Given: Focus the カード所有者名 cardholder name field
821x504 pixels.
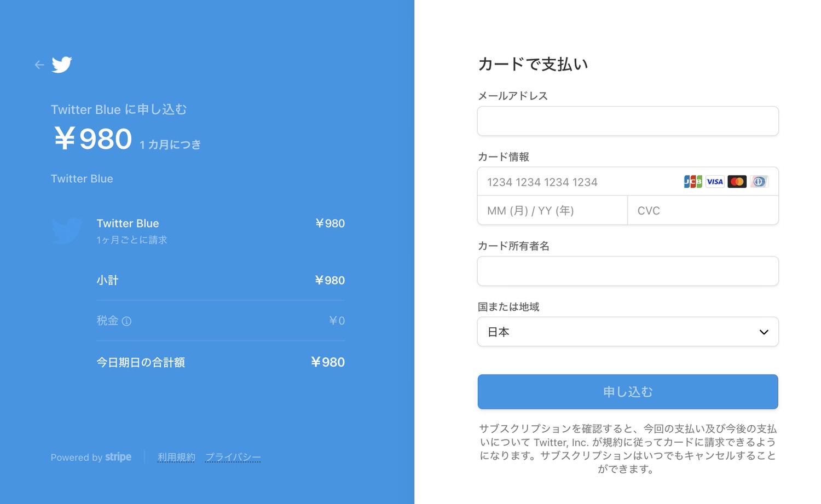Looking at the screenshot, I should [628, 271].
